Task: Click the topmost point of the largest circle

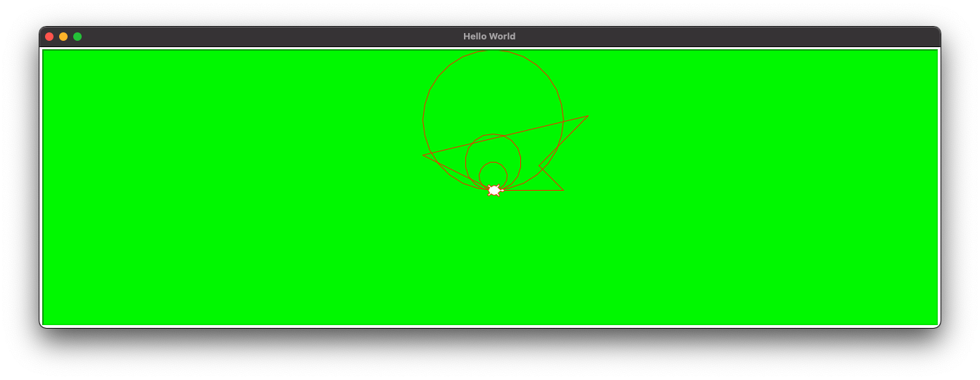Action: 493,50
